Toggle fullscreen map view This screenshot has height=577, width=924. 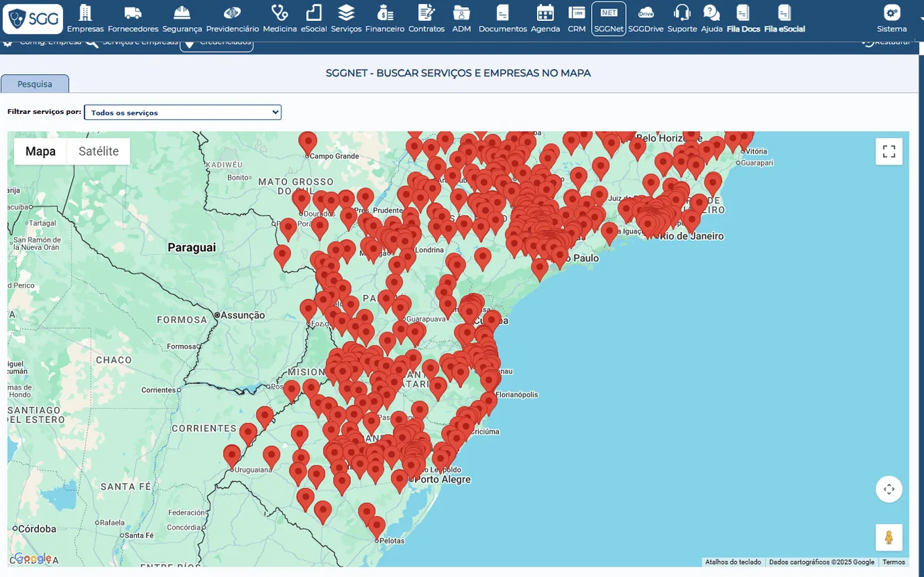point(889,151)
